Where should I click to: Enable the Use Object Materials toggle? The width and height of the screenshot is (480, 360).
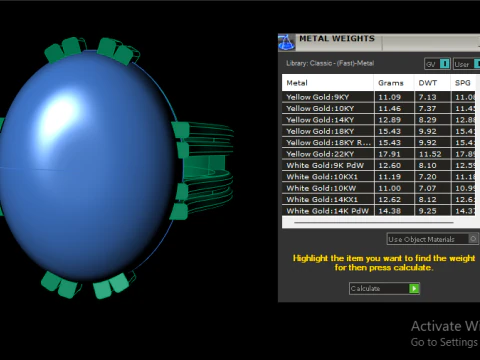tap(473, 239)
